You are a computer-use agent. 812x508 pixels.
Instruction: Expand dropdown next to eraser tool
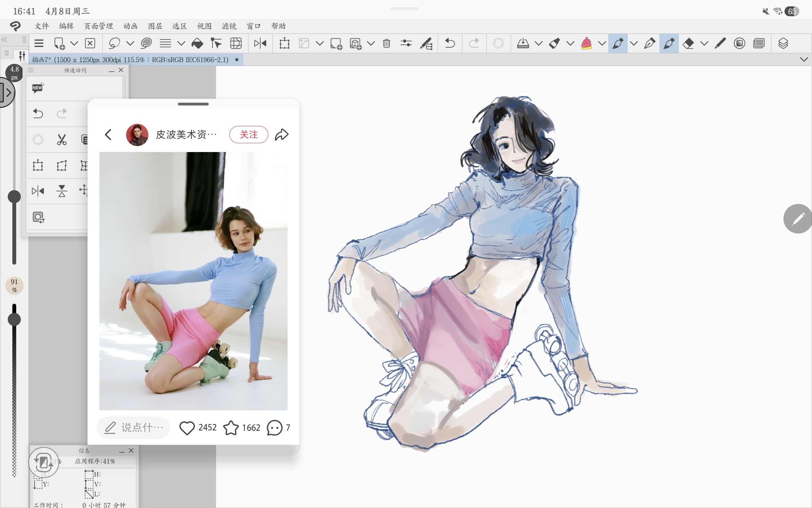[704, 43]
